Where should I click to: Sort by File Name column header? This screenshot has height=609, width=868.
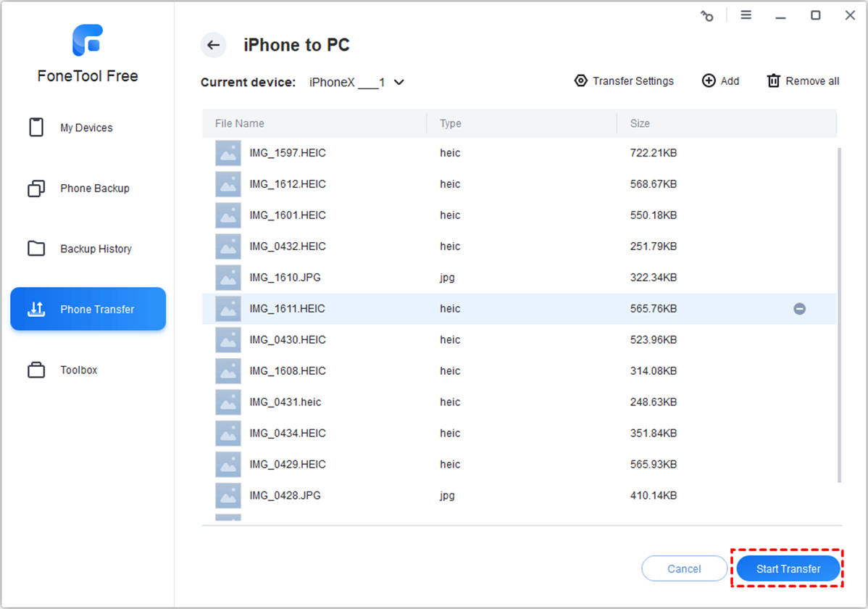click(x=240, y=124)
